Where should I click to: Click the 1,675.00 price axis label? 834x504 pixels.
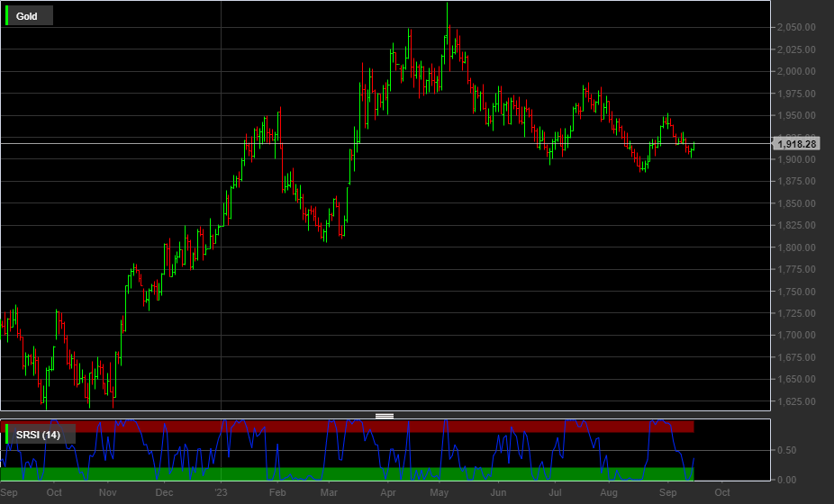point(796,357)
